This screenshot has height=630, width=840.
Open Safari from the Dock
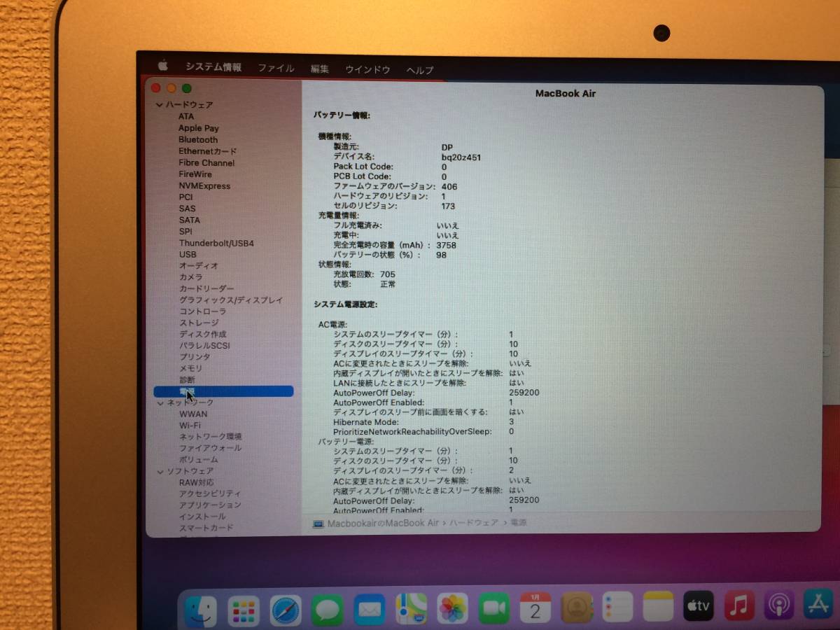click(x=286, y=610)
